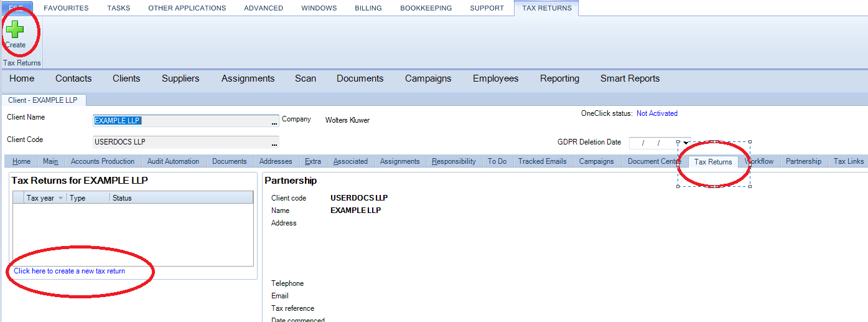
Task: Click EXAMPLE LLP name in Partnership panel
Action: (356, 211)
